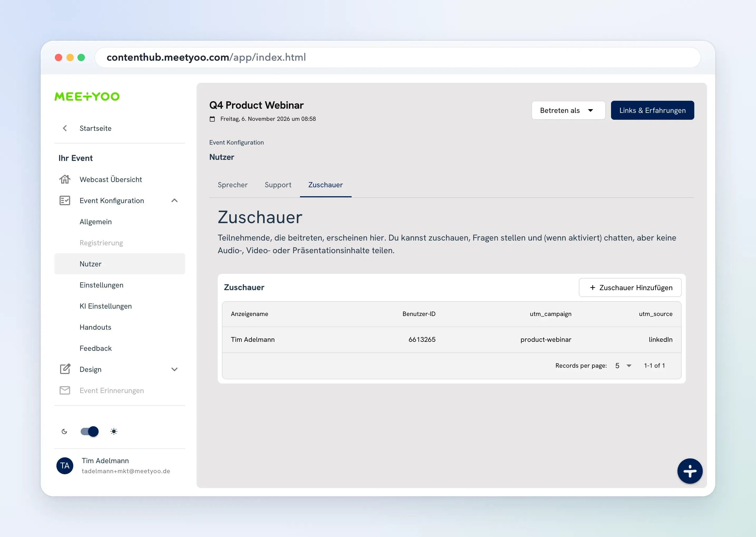Switch to the Sprecher tab
The width and height of the screenshot is (756, 537).
(x=232, y=185)
